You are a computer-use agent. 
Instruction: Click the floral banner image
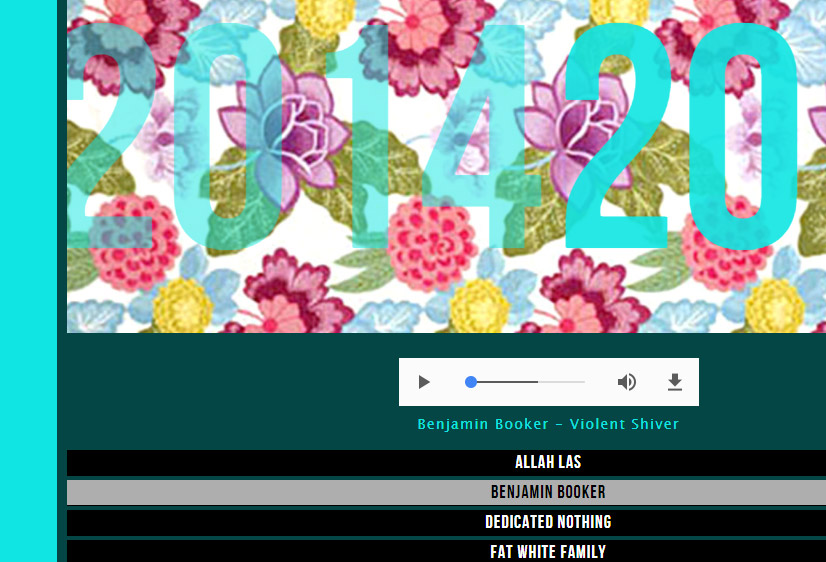(x=446, y=166)
